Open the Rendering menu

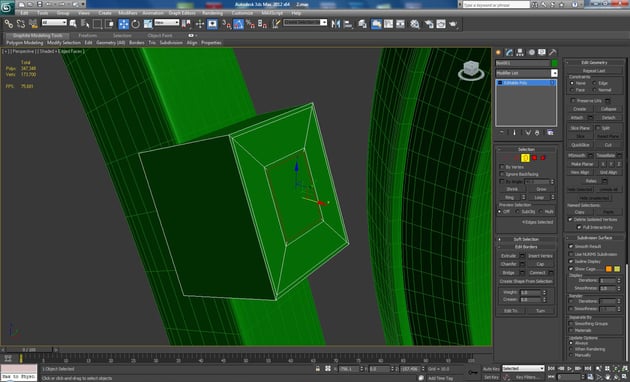tap(213, 13)
